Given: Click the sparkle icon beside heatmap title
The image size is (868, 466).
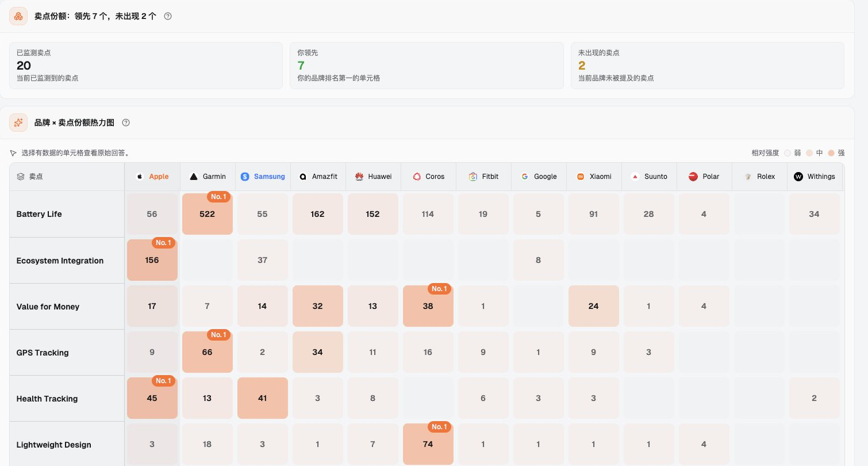Looking at the screenshot, I should tap(18, 123).
